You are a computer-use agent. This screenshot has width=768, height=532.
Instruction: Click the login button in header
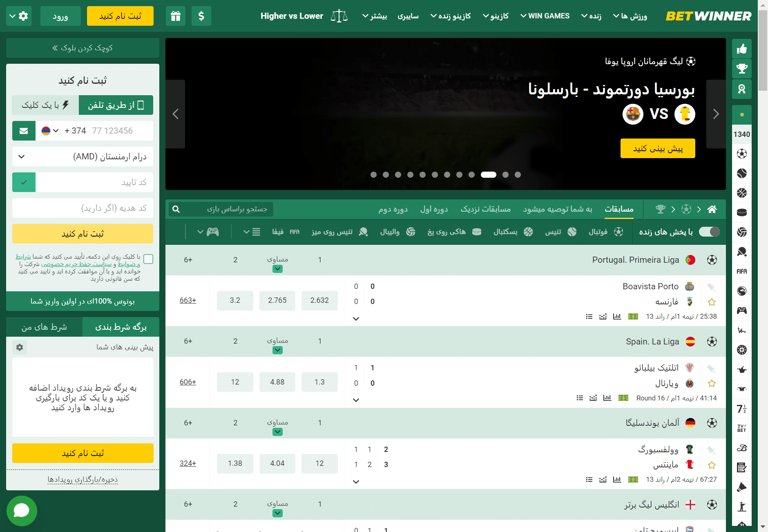(x=60, y=16)
